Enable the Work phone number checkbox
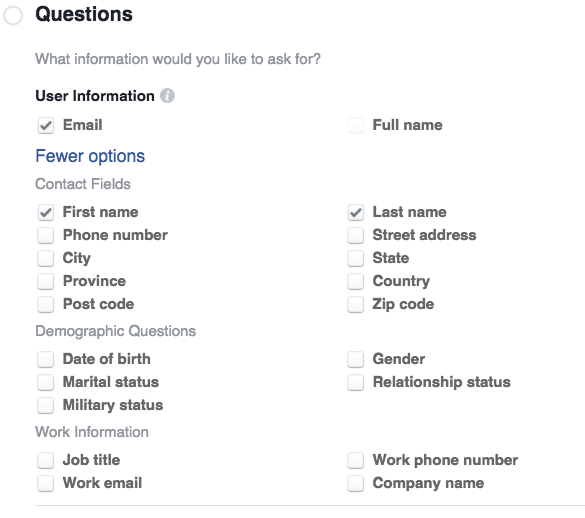This screenshot has width=585, height=518. pyautogui.click(x=356, y=460)
